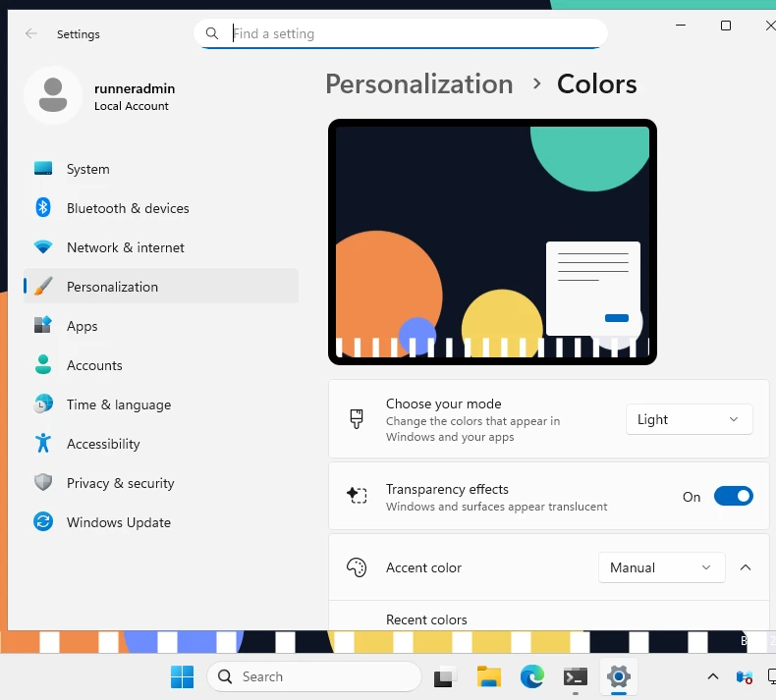Click the taskbar Search box
The image size is (776, 700).
point(314,676)
